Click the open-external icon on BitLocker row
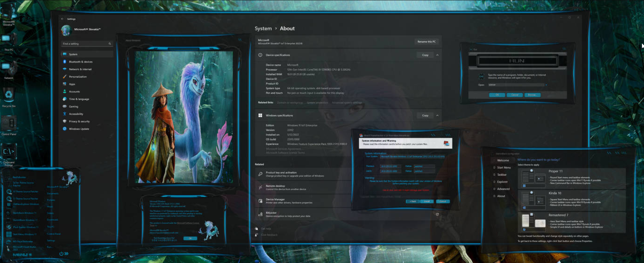644x263 pixels. (x=437, y=214)
